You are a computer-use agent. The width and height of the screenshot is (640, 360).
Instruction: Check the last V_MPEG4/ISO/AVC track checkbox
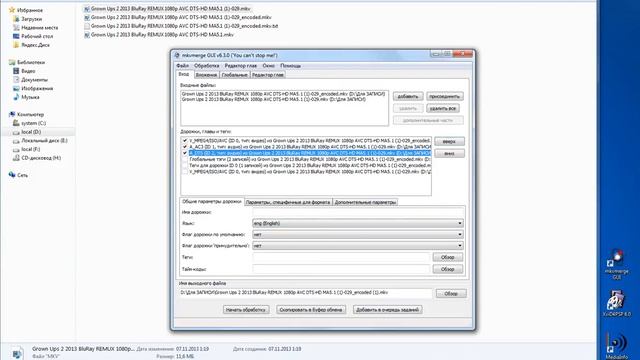[x=184, y=172]
